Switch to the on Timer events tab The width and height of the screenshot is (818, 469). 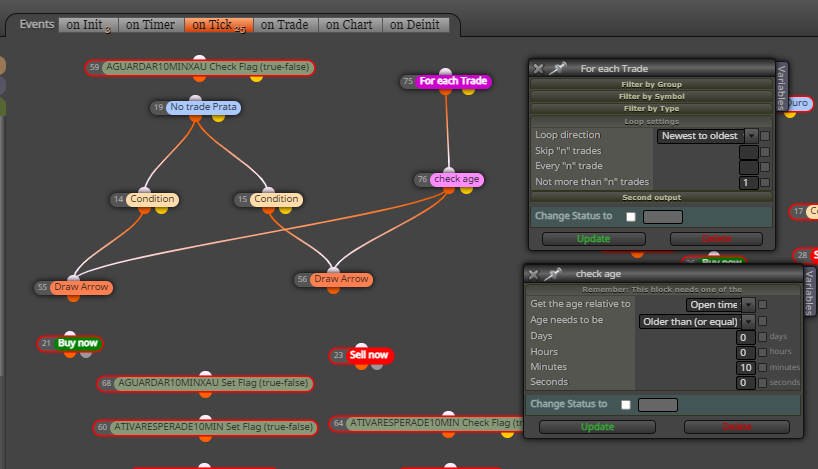click(151, 25)
